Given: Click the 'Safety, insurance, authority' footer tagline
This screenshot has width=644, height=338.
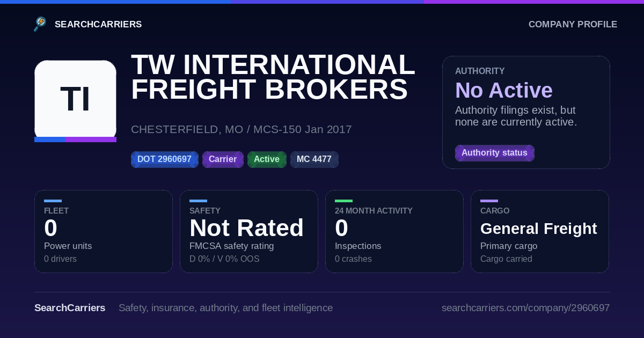Looking at the screenshot, I should pyautogui.click(x=225, y=308).
